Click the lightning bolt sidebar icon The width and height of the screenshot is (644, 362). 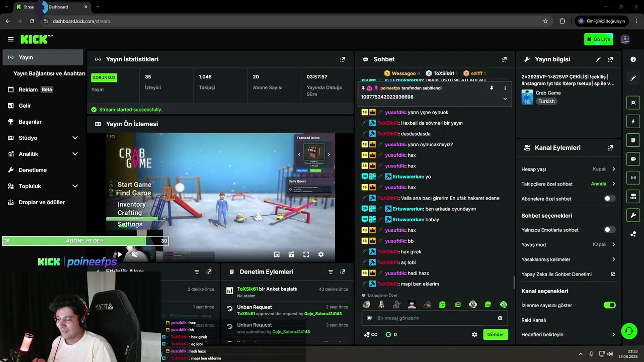633,121
